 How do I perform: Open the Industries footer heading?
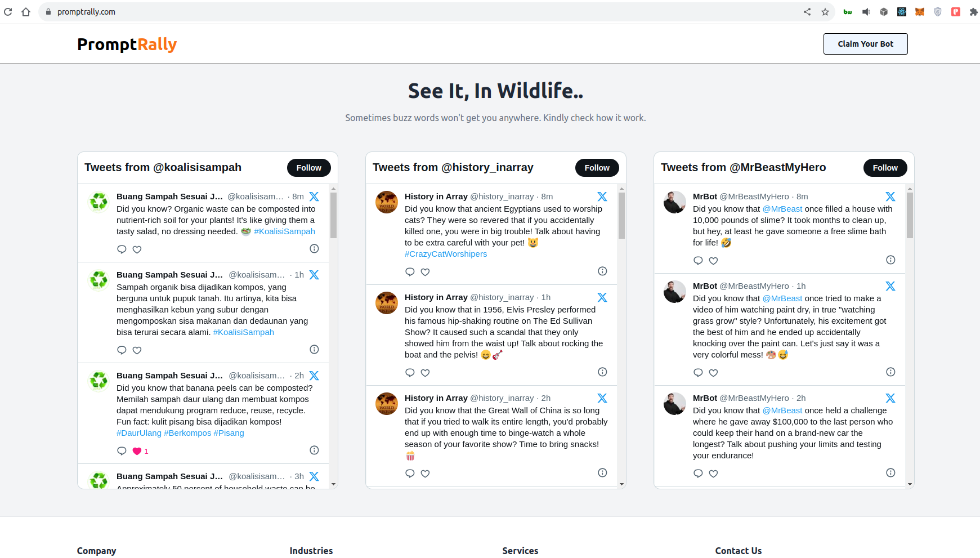pos(311,551)
